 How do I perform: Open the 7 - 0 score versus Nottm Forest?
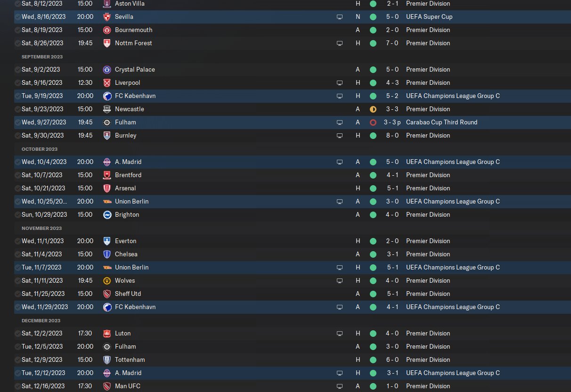392,43
